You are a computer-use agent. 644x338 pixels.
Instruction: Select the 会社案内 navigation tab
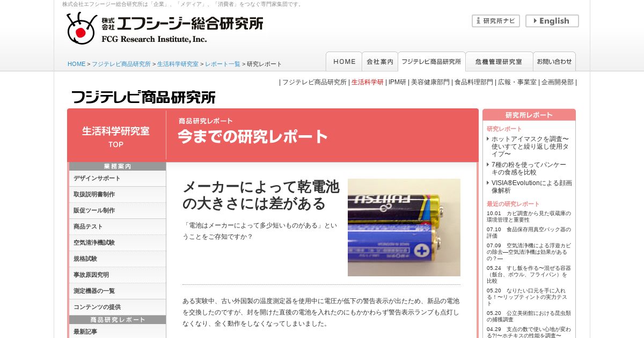[x=380, y=61]
